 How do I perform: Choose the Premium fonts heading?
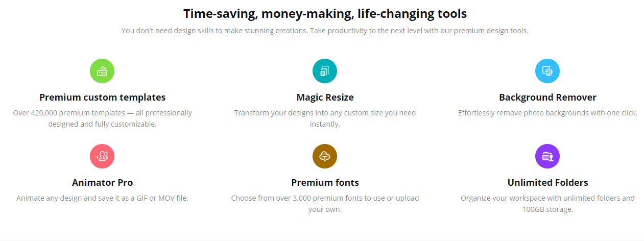325,183
